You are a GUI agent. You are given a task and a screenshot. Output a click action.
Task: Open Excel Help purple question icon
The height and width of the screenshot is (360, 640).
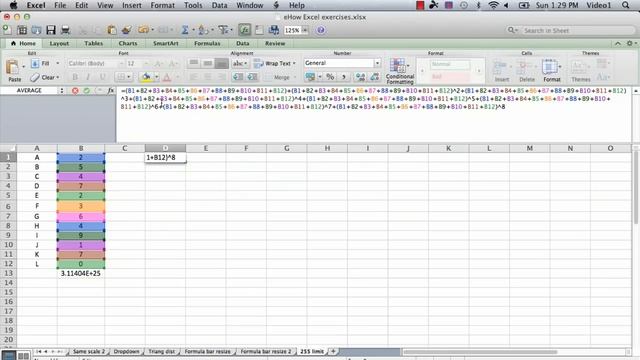coord(321,30)
